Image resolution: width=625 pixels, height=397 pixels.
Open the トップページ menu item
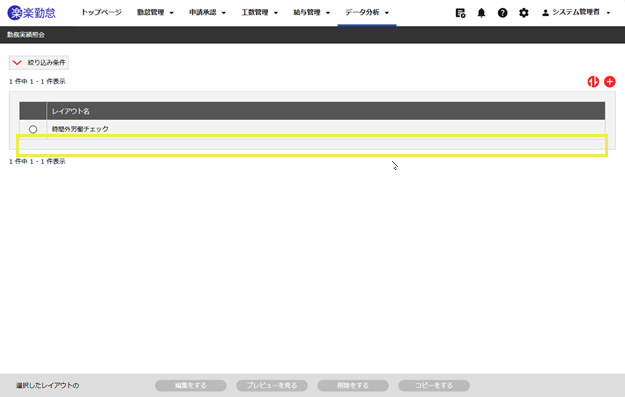[x=101, y=12]
